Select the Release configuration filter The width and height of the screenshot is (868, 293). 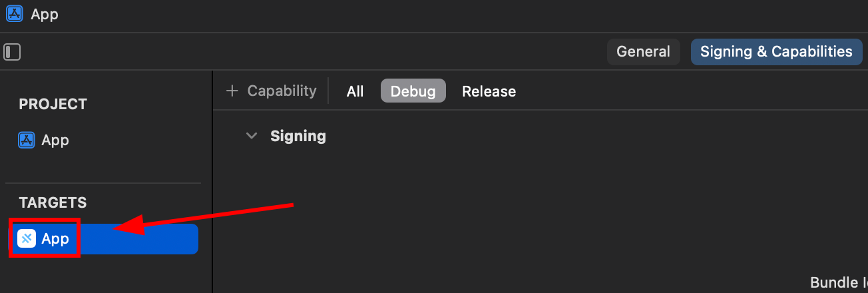(x=489, y=91)
